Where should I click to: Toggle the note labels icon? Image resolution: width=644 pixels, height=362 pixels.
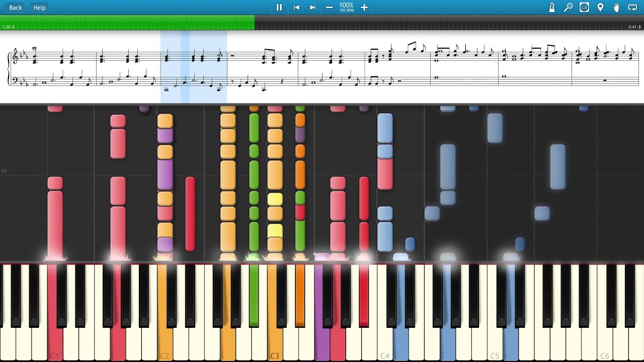584,8
